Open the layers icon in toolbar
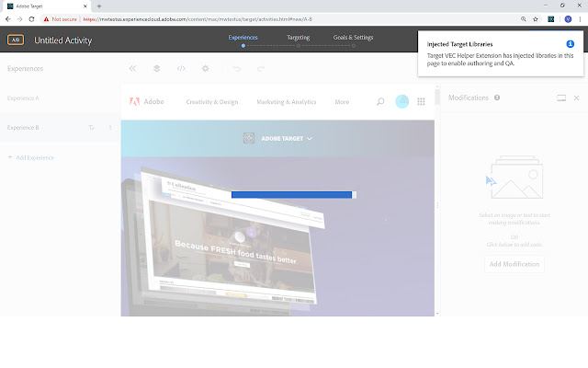Screen dimensions: 588x368 pyautogui.click(x=157, y=68)
